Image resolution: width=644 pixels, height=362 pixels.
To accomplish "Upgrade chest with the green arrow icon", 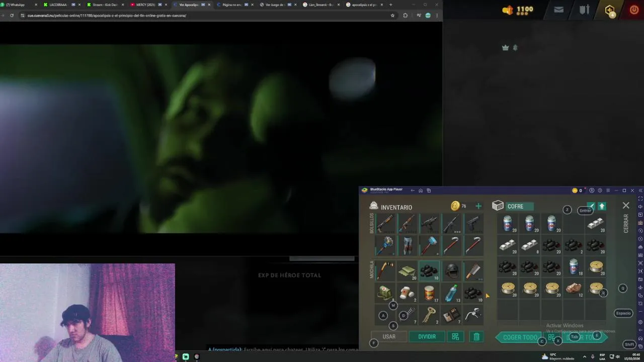I will [x=602, y=206].
